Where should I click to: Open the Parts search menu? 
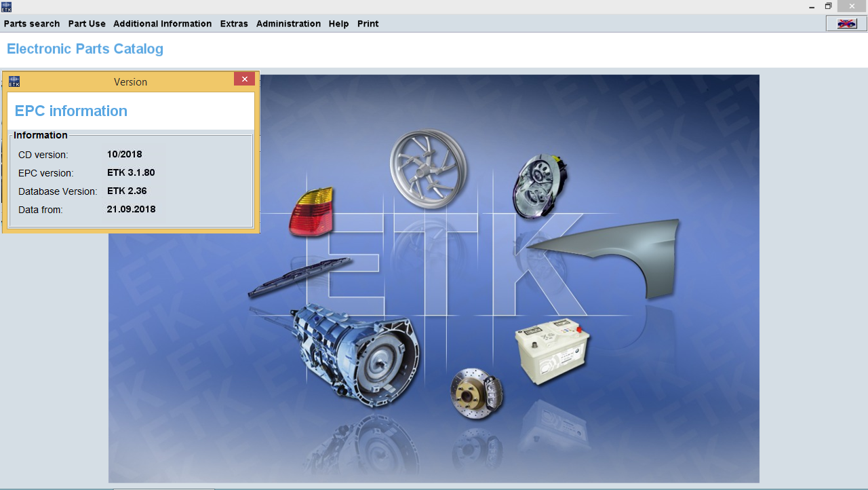[x=32, y=24]
